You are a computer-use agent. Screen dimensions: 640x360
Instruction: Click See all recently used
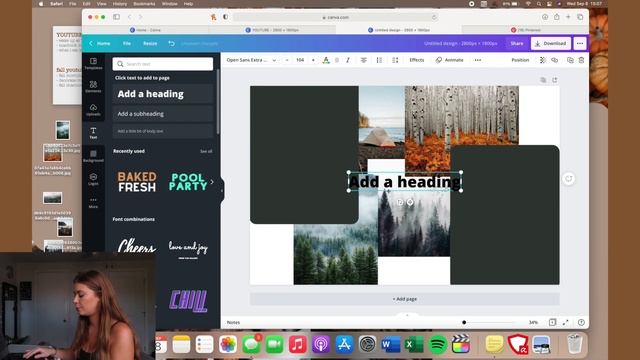click(206, 151)
